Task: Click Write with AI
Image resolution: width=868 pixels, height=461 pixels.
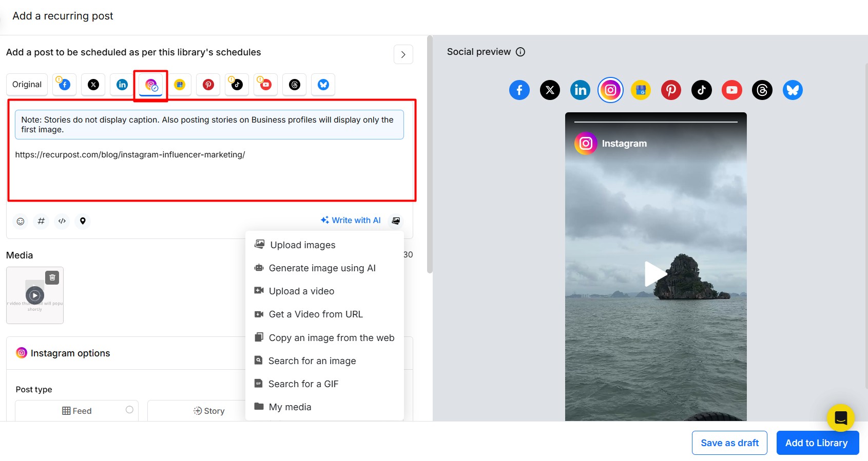Action: tap(351, 221)
